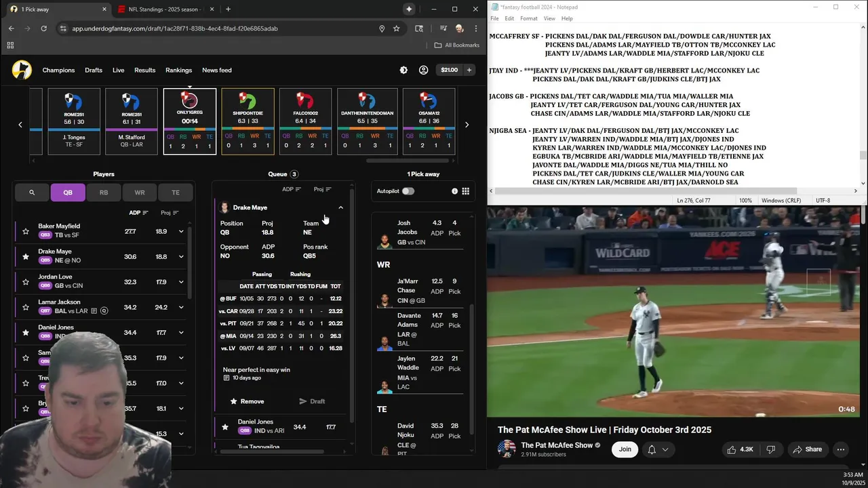Screen dimensions: 868x488
Task: Open the account profile icon
Action: coord(423,70)
